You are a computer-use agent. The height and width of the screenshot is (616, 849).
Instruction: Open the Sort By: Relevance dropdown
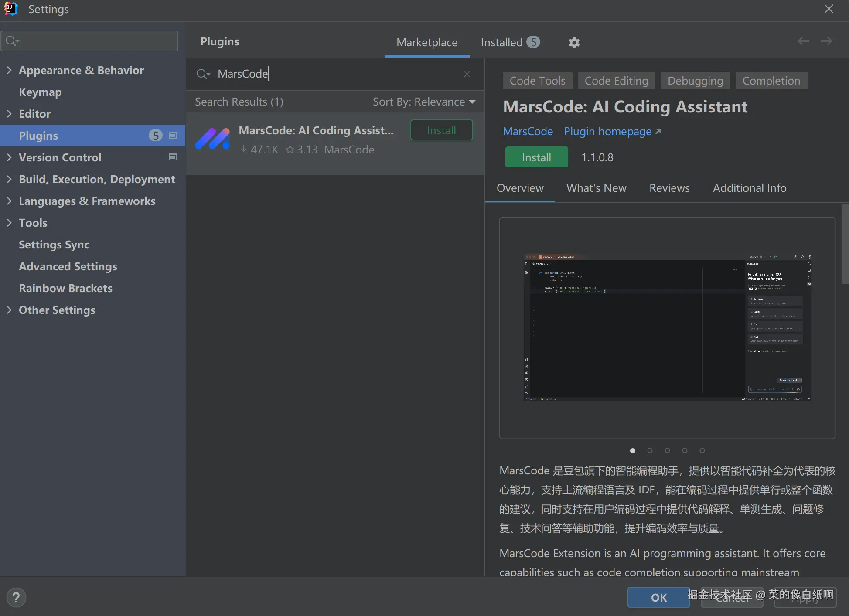pyautogui.click(x=424, y=102)
